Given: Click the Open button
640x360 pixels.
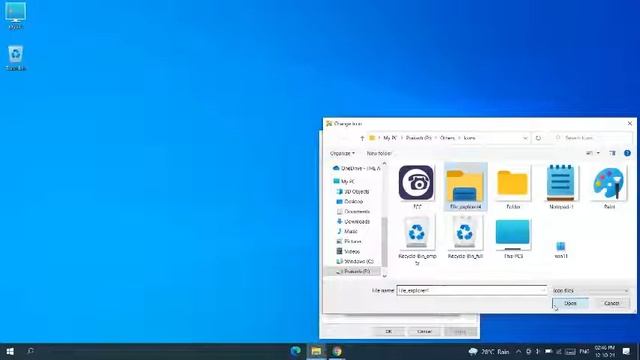Looking at the screenshot, I should coord(570,303).
